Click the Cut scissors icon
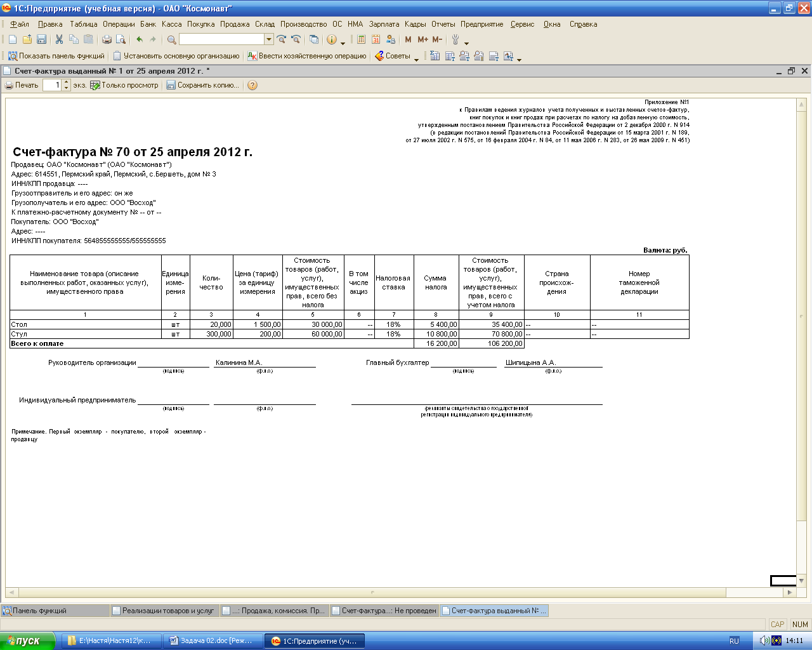Screen dimensions: 812x650 click(59, 39)
